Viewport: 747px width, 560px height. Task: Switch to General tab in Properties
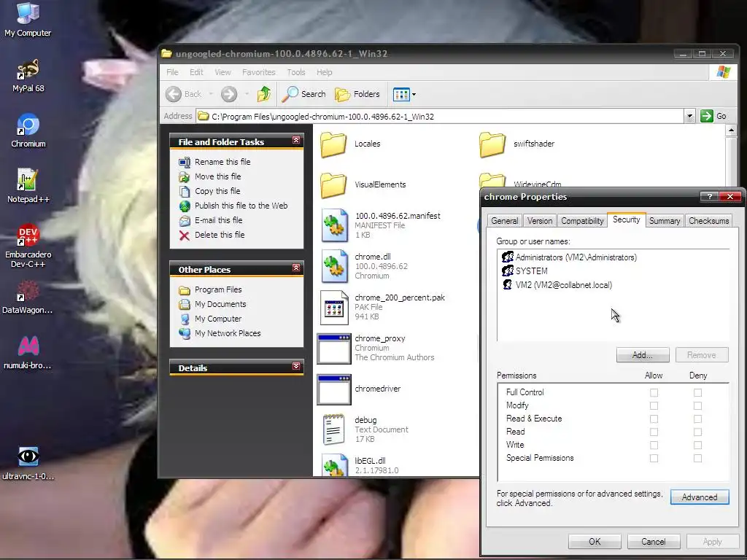505,221
